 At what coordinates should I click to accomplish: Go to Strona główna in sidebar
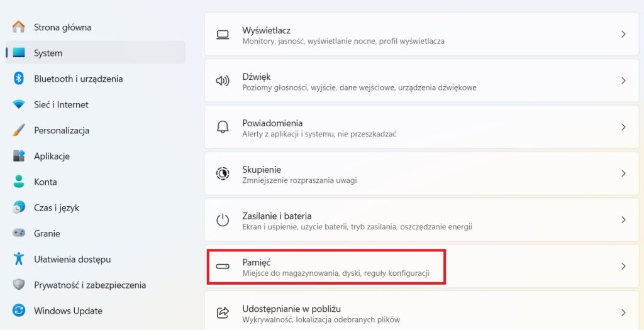(x=62, y=27)
